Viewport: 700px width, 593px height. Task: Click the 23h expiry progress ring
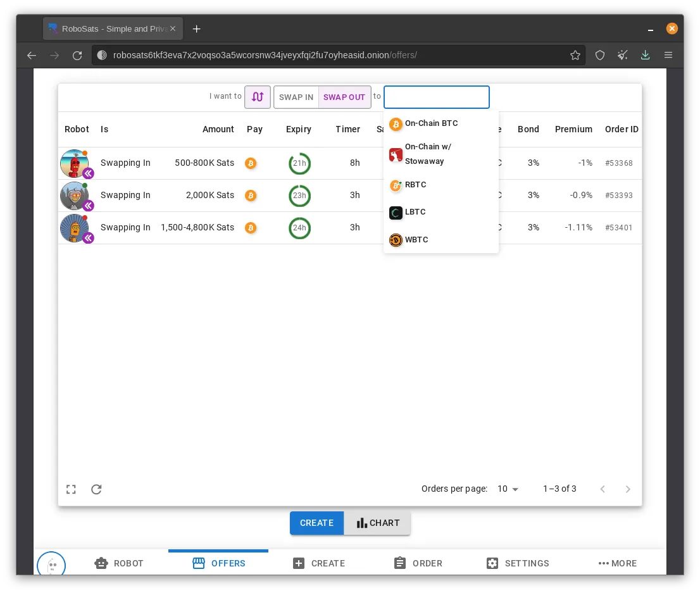pos(299,196)
